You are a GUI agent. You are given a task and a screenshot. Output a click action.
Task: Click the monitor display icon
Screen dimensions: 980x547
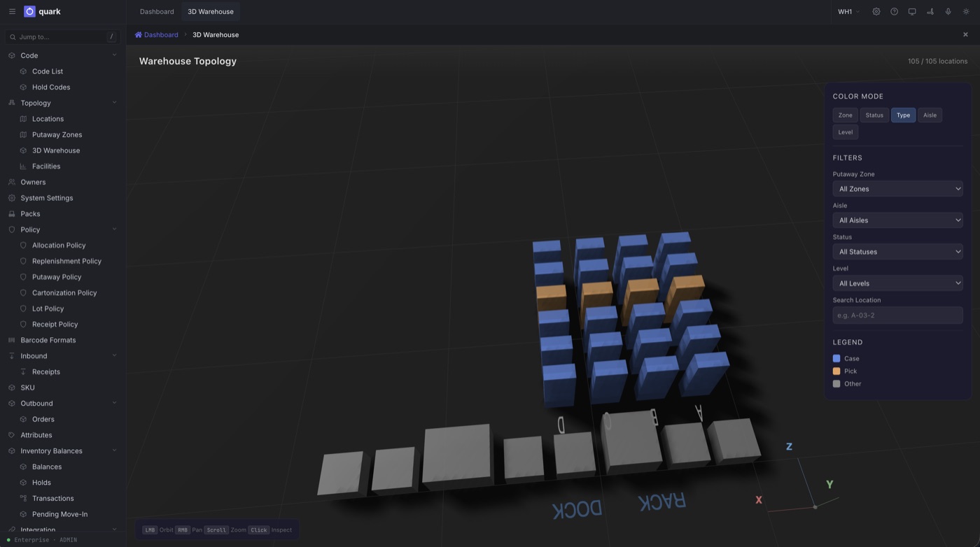(x=912, y=11)
